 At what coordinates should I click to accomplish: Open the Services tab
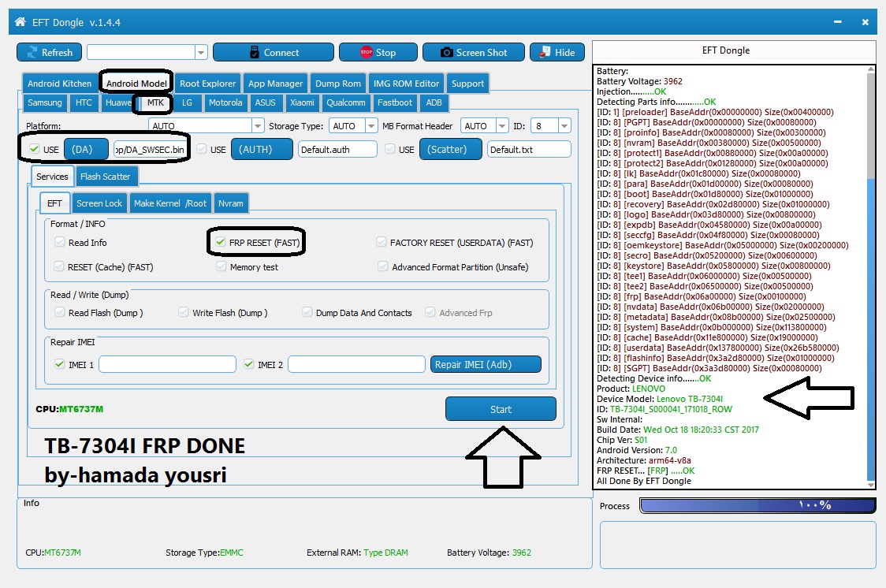52,177
